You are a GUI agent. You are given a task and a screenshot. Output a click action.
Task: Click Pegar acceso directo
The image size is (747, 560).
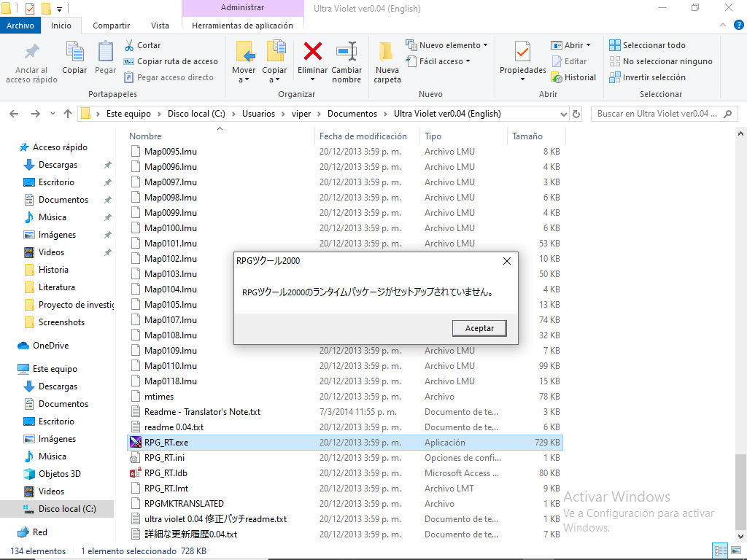[x=169, y=77]
